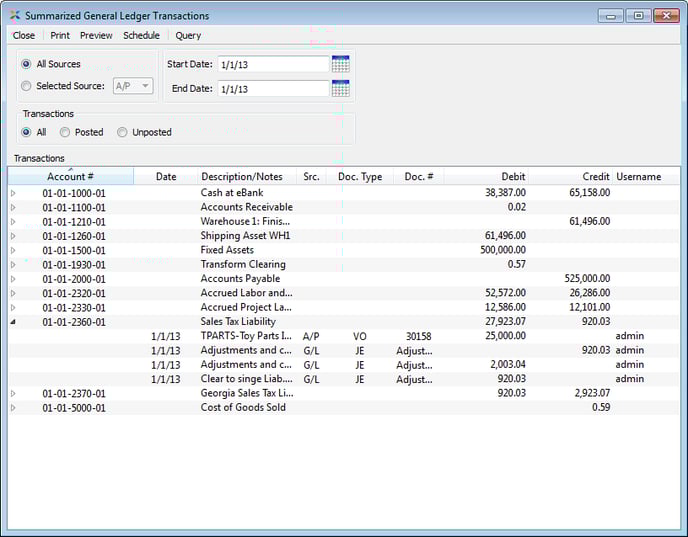
Task: Sort by the Account # column header
Action: (x=70, y=177)
